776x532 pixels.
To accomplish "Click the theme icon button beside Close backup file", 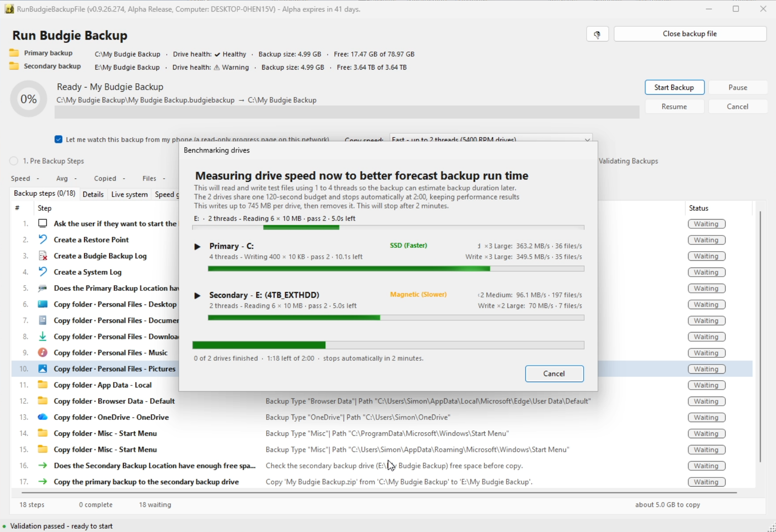I will tap(597, 34).
